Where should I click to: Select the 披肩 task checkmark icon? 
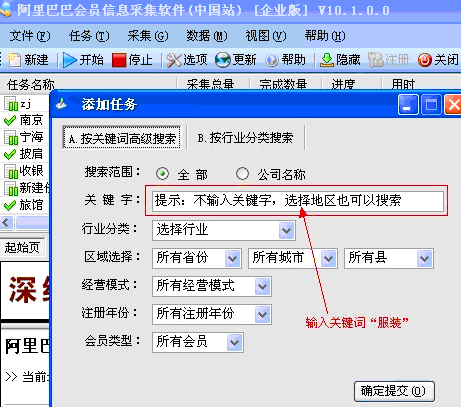point(10,154)
